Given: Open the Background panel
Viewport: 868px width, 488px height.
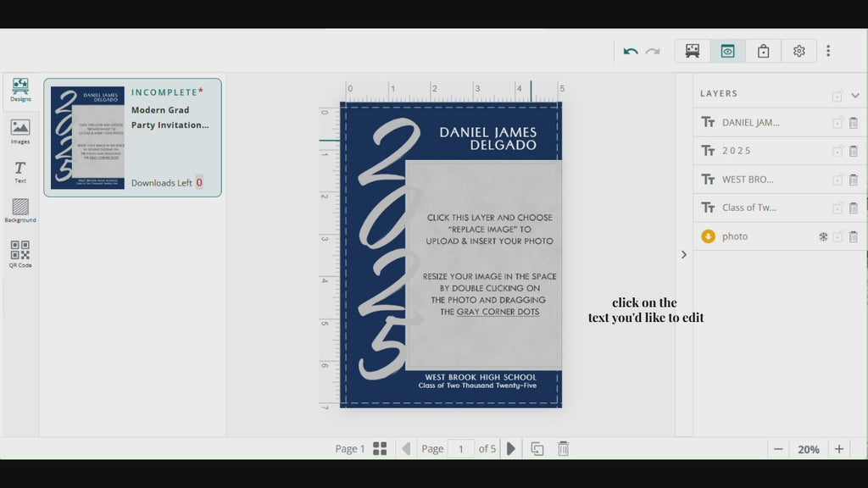Looking at the screenshot, I should point(20,210).
